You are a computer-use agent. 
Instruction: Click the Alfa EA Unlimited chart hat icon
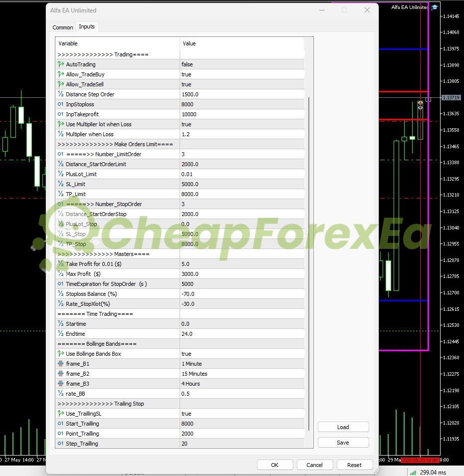(434, 7)
